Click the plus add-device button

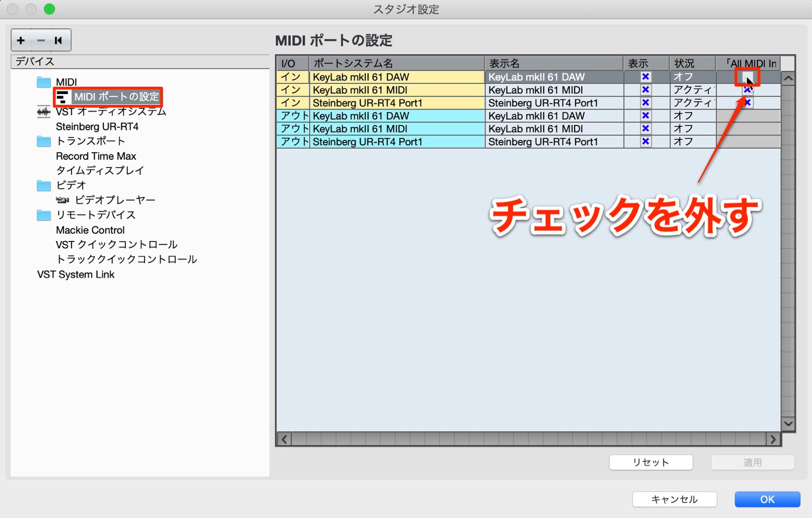click(x=21, y=40)
